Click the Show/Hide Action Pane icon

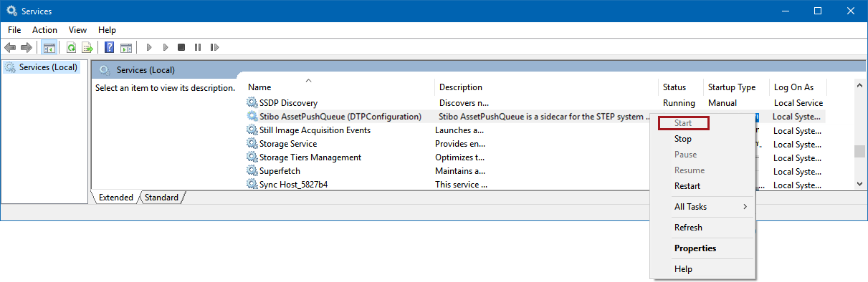coord(126,47)
